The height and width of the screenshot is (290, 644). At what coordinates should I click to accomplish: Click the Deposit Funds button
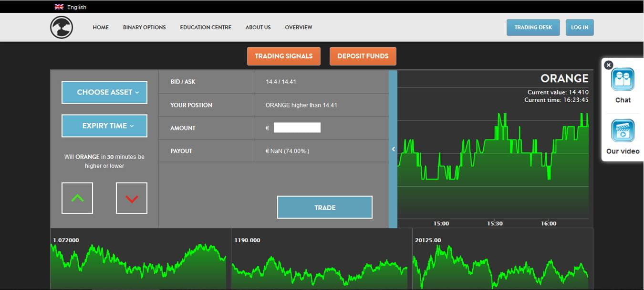363,56
